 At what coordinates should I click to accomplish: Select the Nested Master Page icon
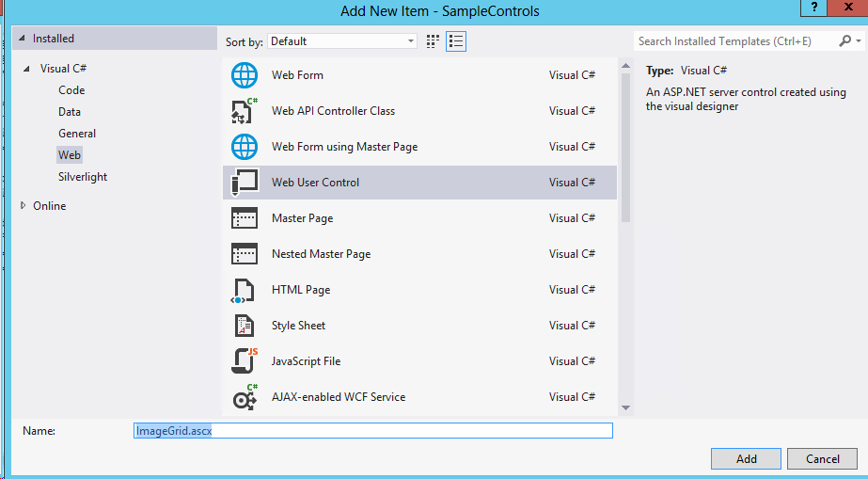click(245, 254)
